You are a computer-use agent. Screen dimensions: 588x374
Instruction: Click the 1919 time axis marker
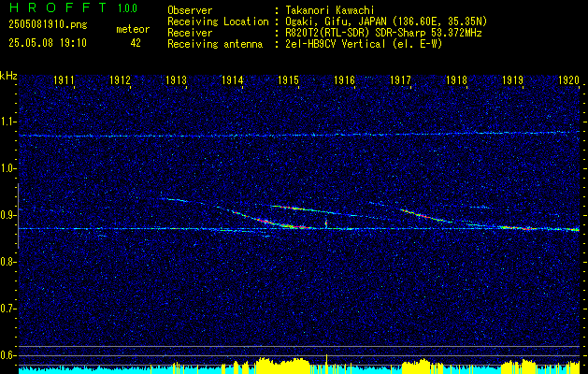click(512, 80)
